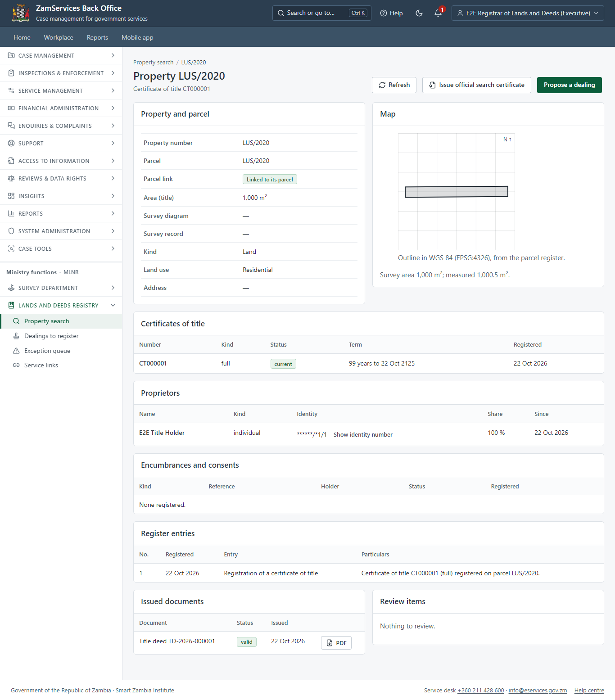Focus the Search or go to field
Image resolution: width=615 pixels, height=700 pixels.
(x=322, y=13)
